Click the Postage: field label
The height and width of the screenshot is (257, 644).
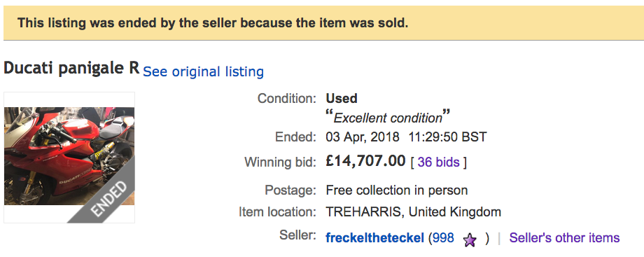point(290,190)
